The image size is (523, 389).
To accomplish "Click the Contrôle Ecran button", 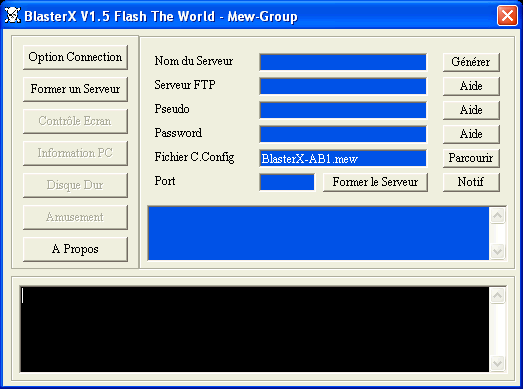I will pos(75,121).
